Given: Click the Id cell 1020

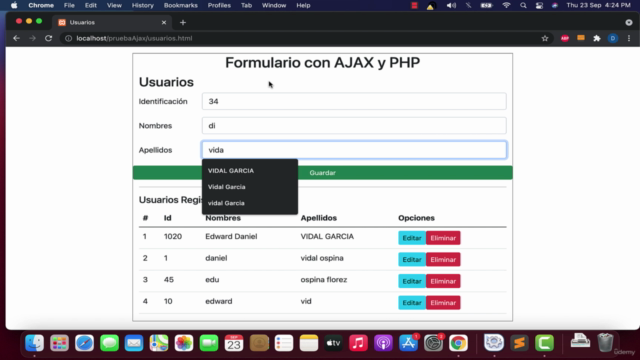Looking at the screenshot, I should (x=173, y=236).
